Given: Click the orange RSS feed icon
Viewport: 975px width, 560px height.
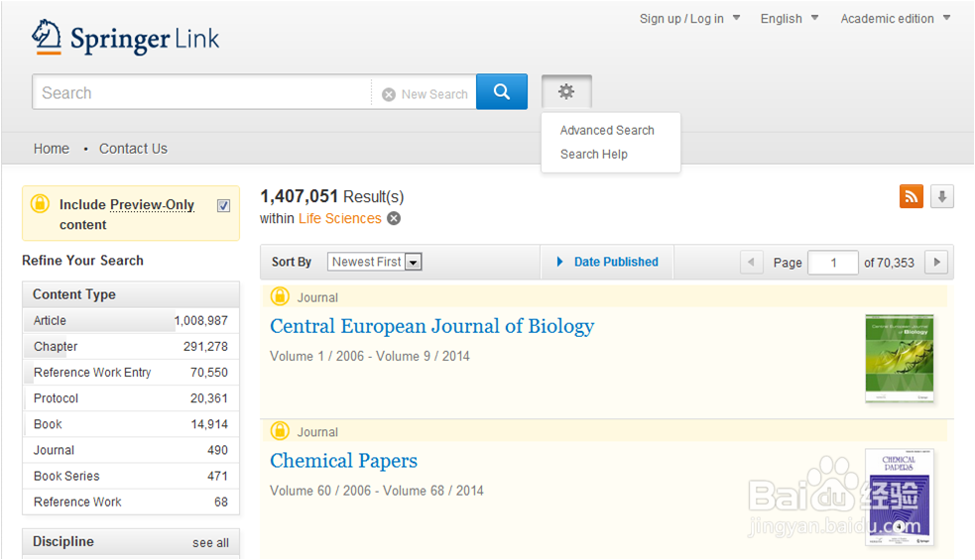Looking at the screenshot, I should click(x=911, y=196).
